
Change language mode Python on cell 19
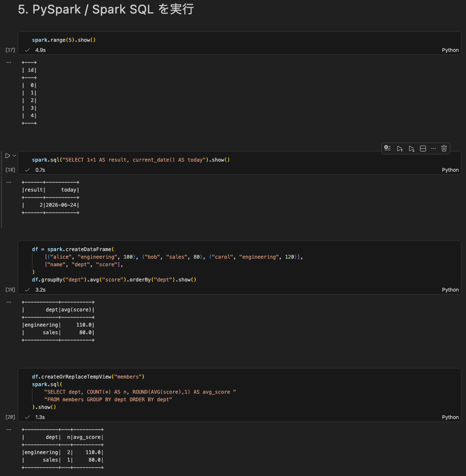tap(450, 290)
